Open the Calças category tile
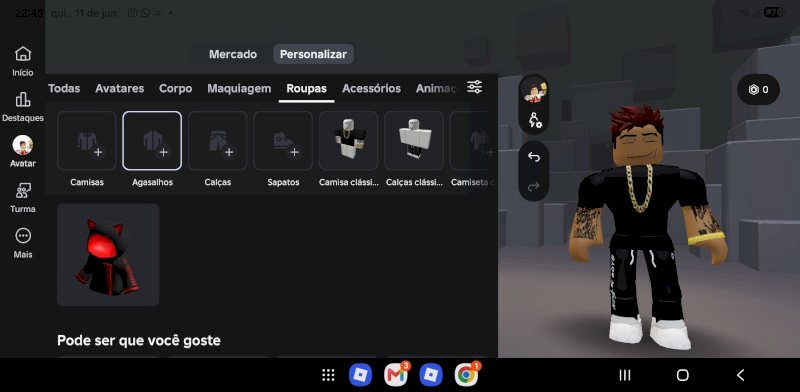Viewport: 800px width, 392px height. click(217, 141)
